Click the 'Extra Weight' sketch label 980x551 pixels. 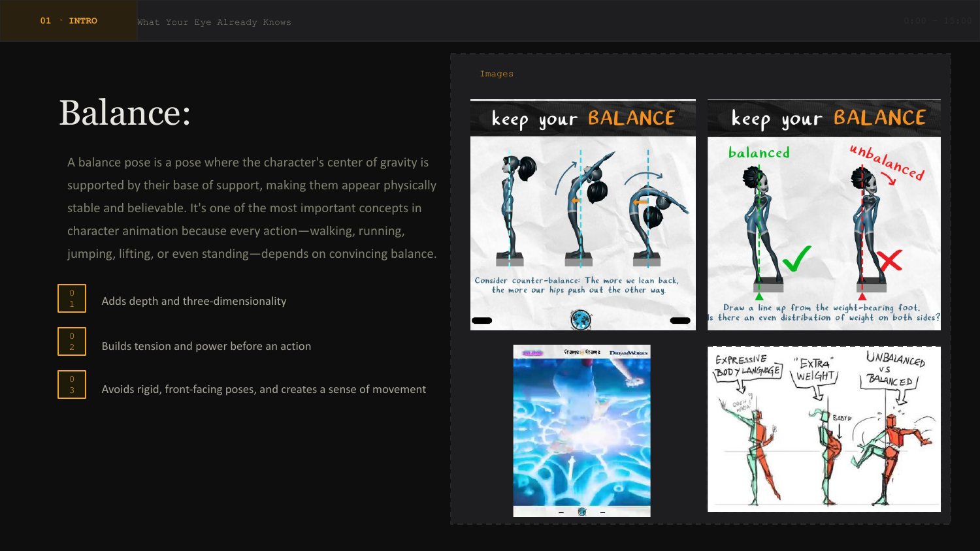pyautogui.click(x=815, y=370)
